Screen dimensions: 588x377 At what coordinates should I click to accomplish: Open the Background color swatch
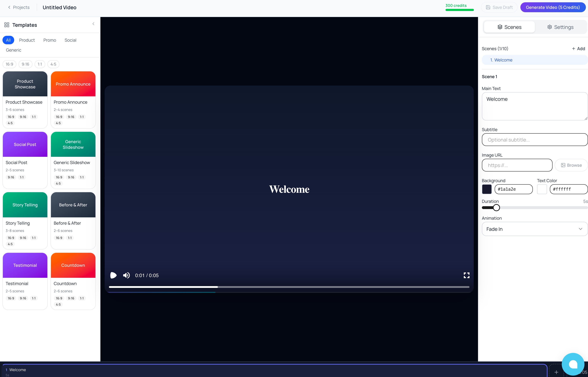(x=487, y=189)
